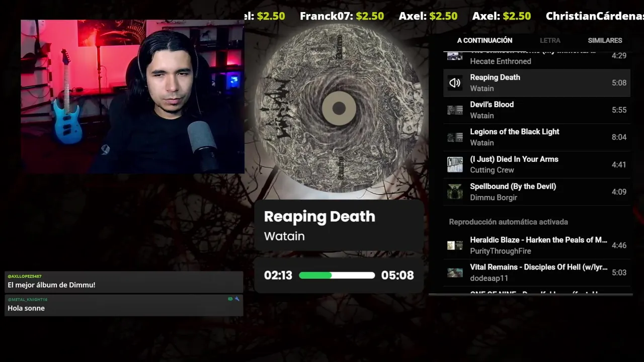Click the Cutting Crew album thumbnail
Image resolution: width=644 pixels, height=362 pixels.
pyautogui.click(x=455, y=164)
